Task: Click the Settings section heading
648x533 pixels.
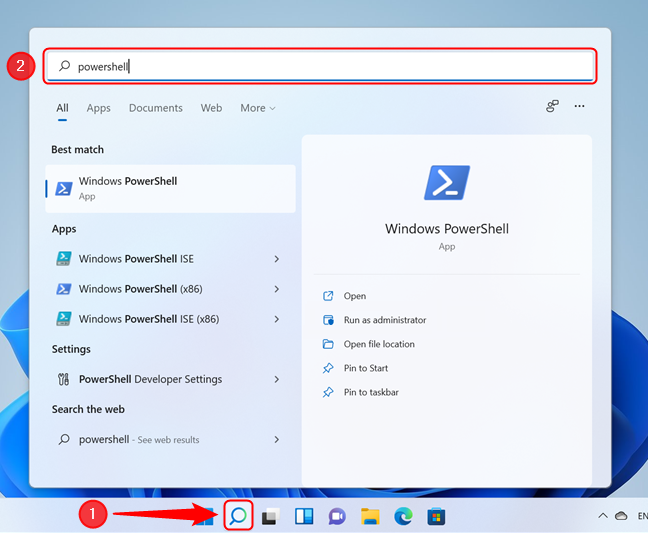Action: click(71, 349)
